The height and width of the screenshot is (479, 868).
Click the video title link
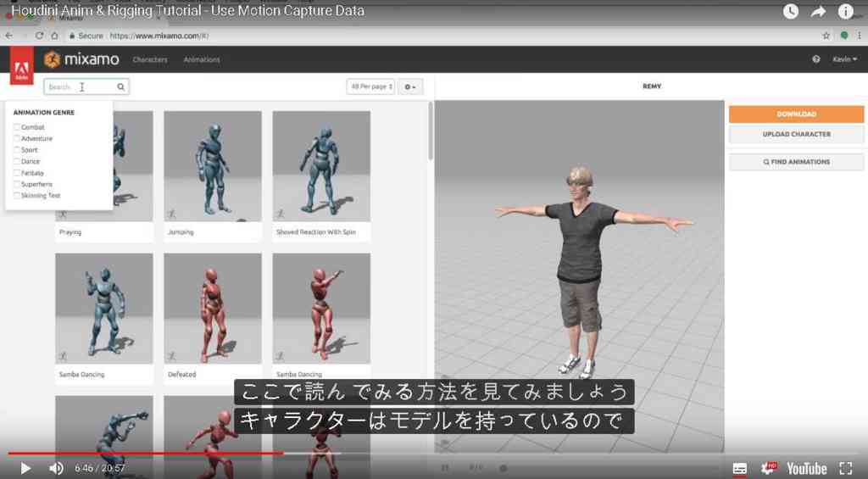(x=188, y=10)
